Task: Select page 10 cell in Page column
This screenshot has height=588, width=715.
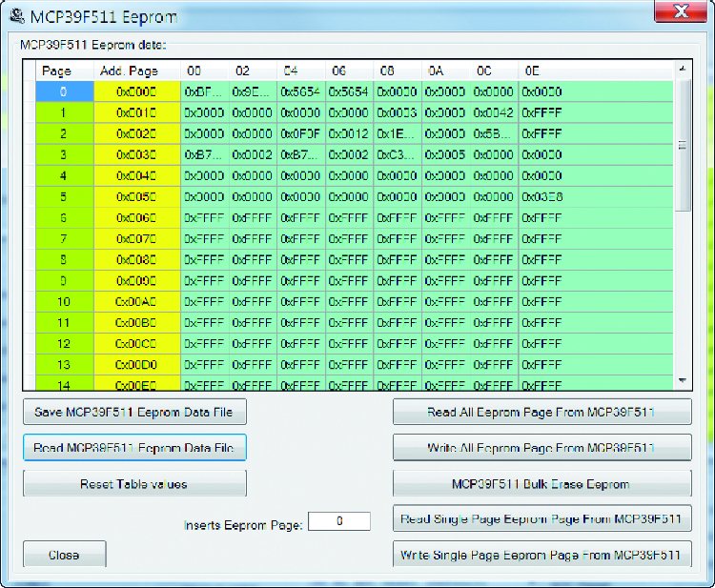Action: click(65, 302)
